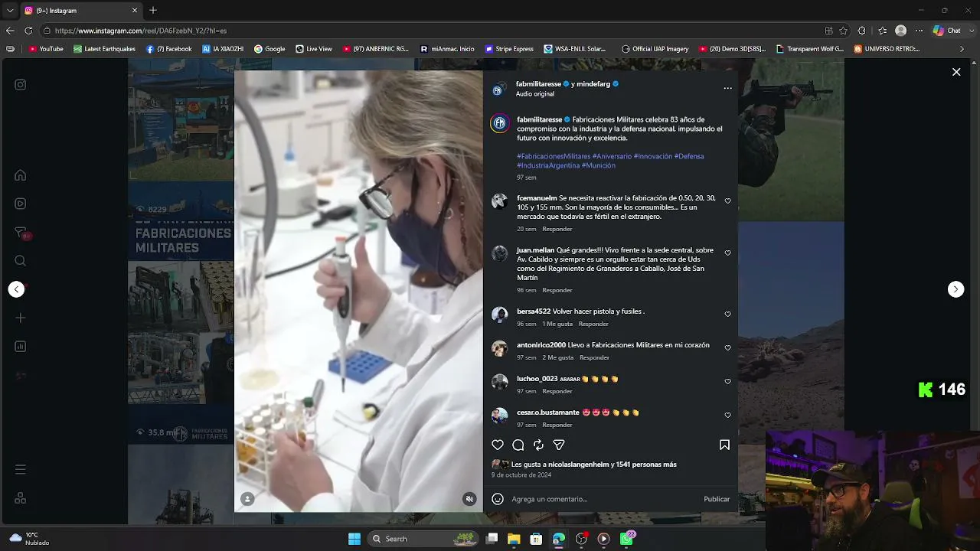Click the comment bubble icon under the comments

coord(518,445)
